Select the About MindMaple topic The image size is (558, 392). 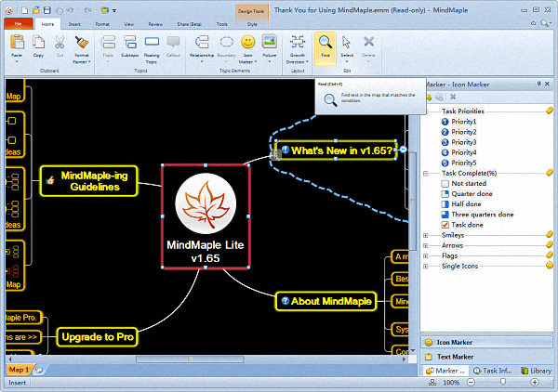coord(326,301)
